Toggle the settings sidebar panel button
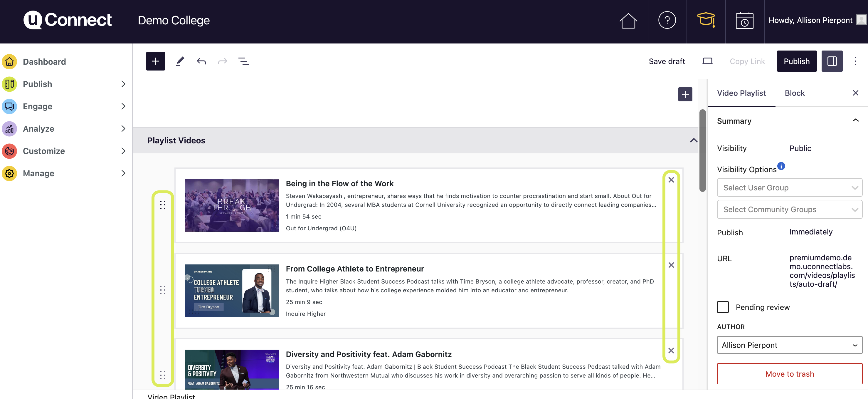The image size is (868, 399). click(832, 61)
